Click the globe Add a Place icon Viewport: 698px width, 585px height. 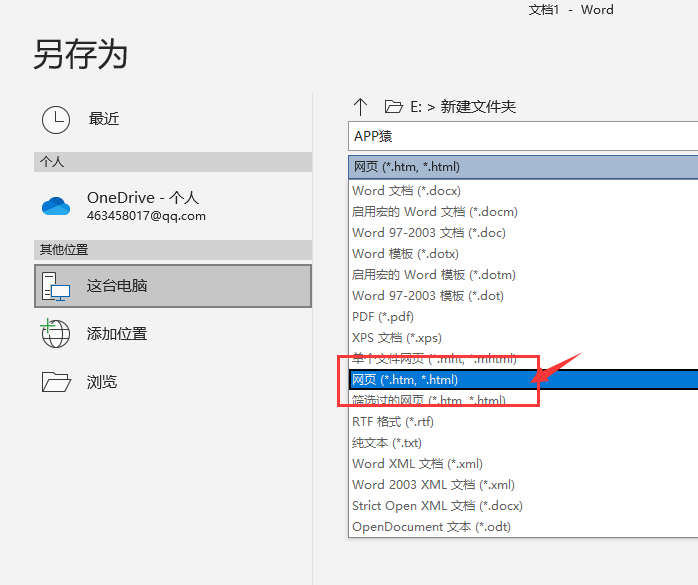coord(55,333)
